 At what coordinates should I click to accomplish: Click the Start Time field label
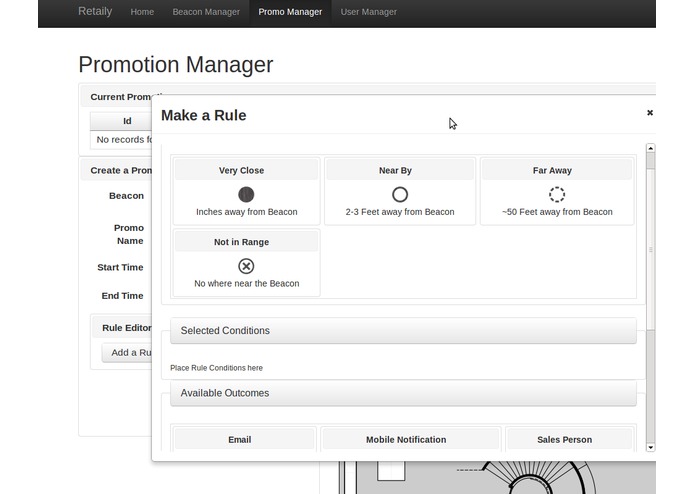tap(120, 267)
